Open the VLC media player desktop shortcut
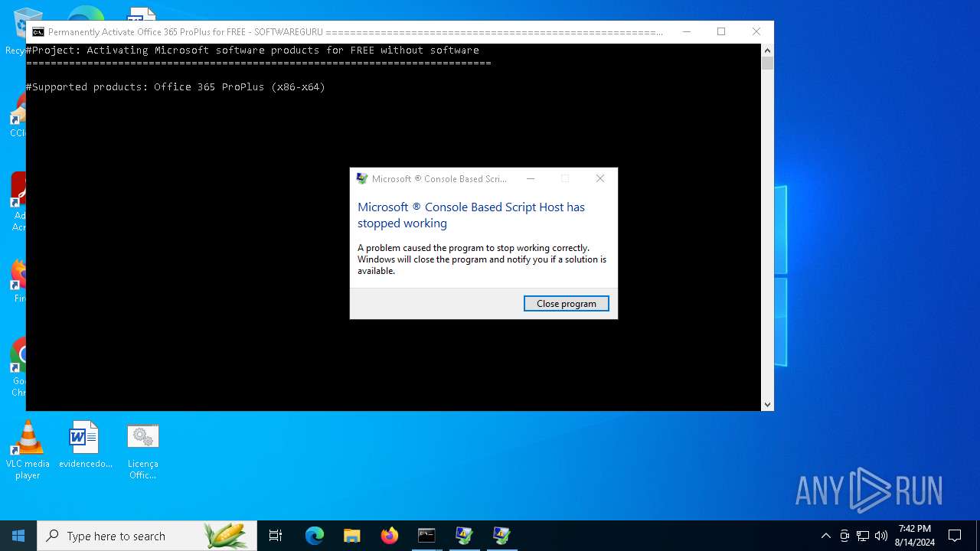The width and height of the screenshot is (980, 551). [28, 451]
